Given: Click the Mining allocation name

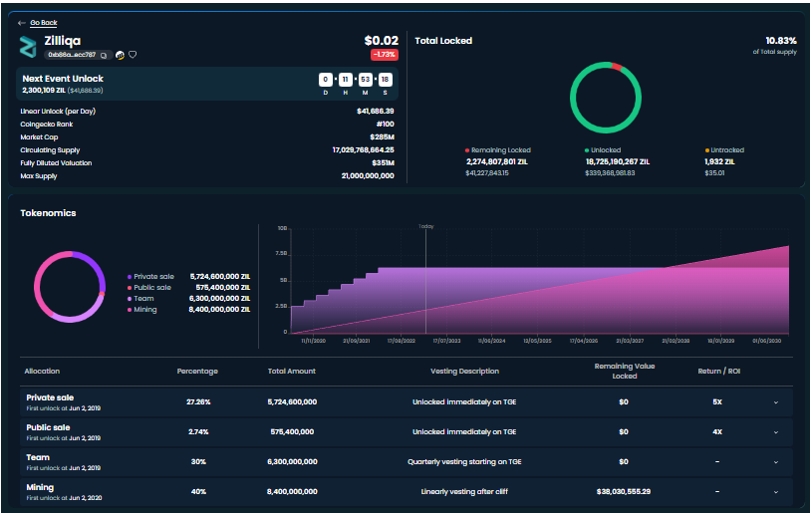Looking at the screenshot, I should [x=40, y=488].
